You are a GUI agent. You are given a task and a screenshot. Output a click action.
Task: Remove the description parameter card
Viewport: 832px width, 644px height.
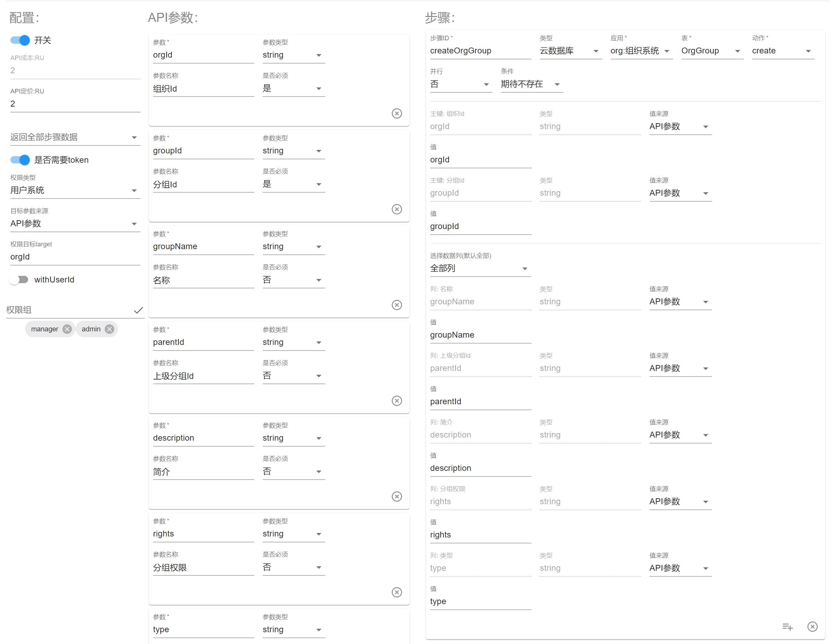[x=397, y=496]
